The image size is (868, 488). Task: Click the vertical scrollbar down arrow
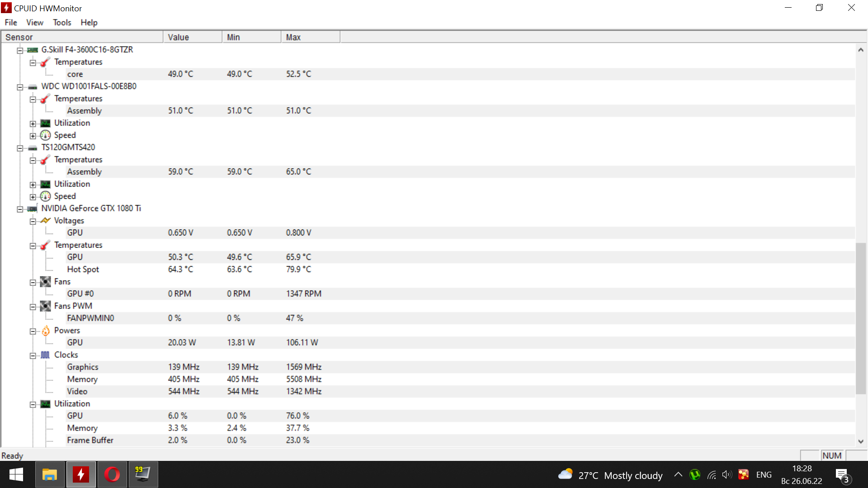861,441
